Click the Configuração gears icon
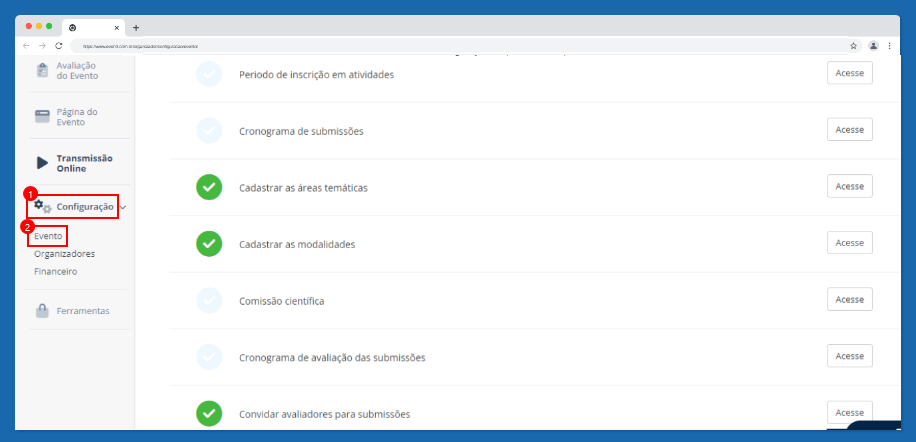Viewport: 916px width, 442px height. point(43,207)
